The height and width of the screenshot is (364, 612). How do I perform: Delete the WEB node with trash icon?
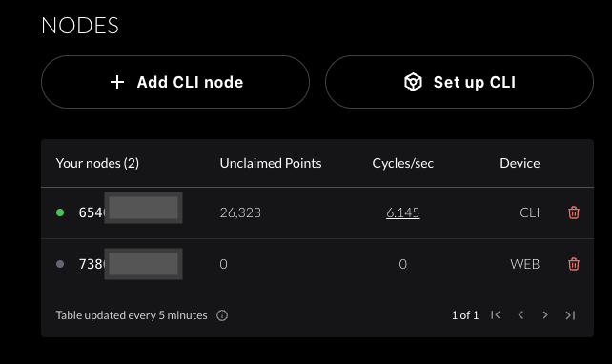pyautogui.click(x=573, y=264)
